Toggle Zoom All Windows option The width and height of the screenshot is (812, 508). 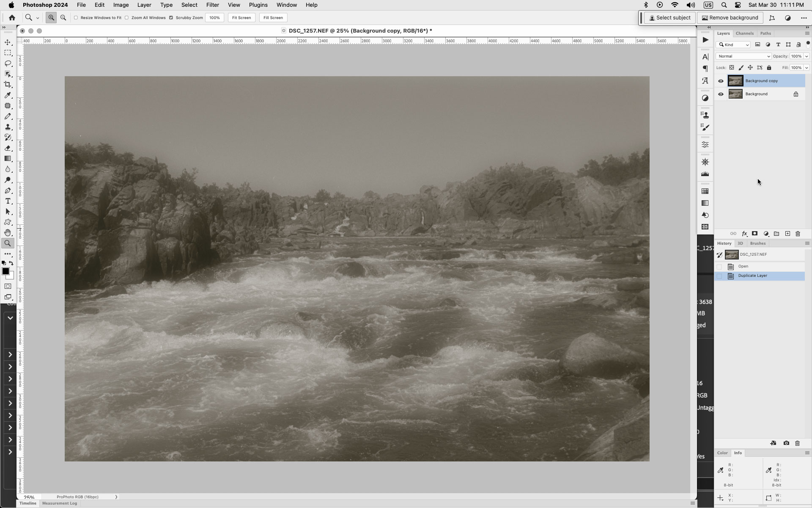126,18
